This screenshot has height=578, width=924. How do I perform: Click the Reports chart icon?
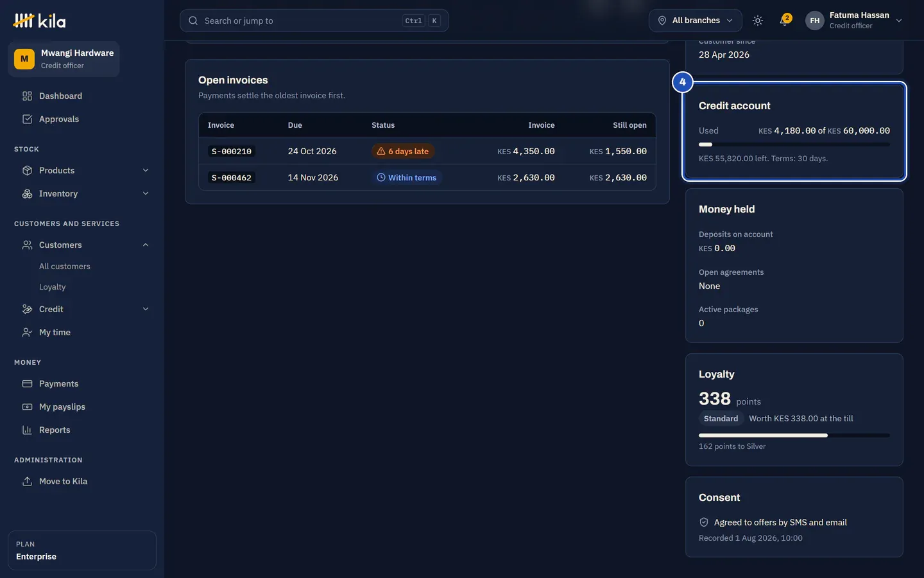point(27,430)
